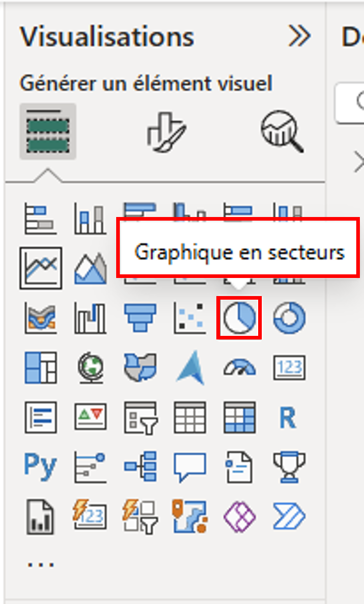Choose the decomposition tree visual
The width and height of the screenshot is (364, 604).
140,467
